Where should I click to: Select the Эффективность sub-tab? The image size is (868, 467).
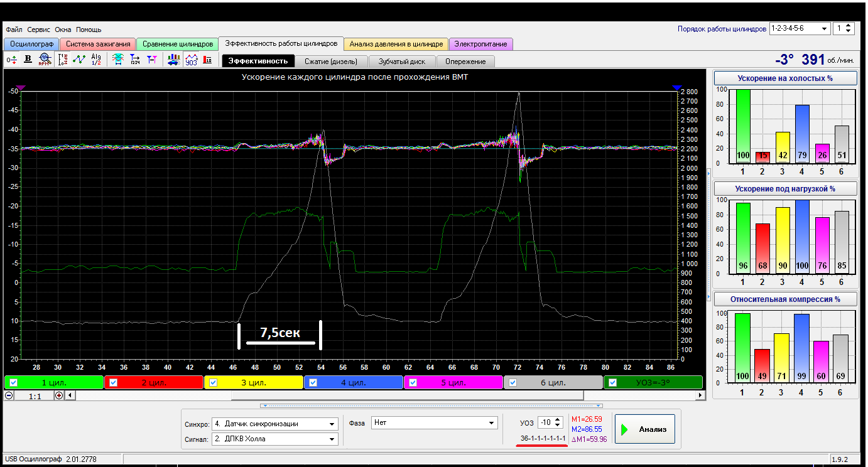258,61
